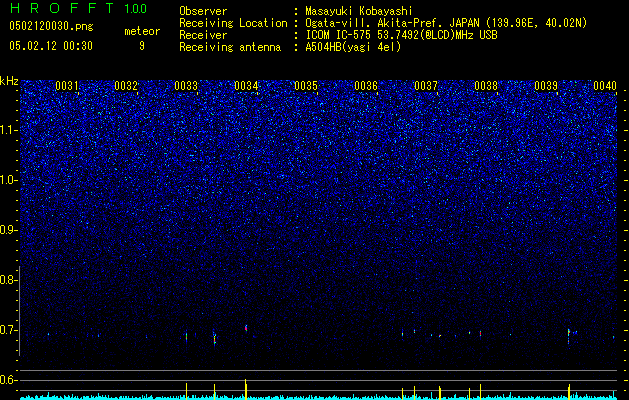Click the 0.6 kHz axis label
This screenshot has height=400, width=629.
point(8,380)
